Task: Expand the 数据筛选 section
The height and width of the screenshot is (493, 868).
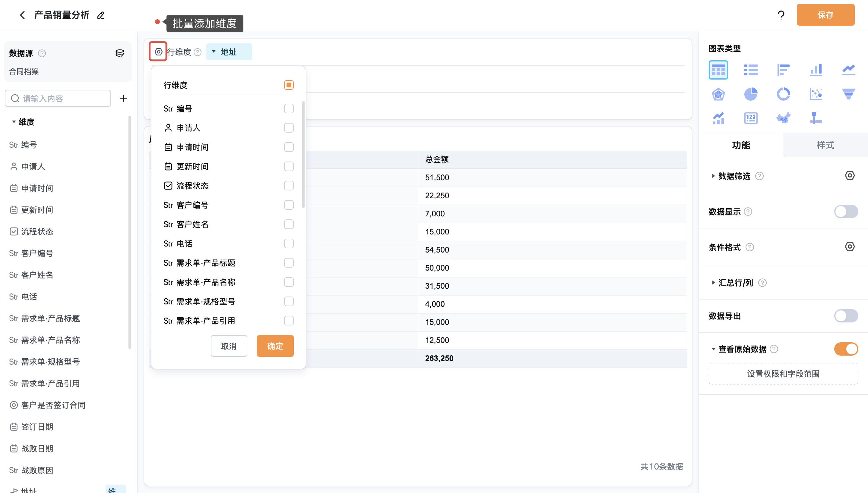Action: pos(713,176)
